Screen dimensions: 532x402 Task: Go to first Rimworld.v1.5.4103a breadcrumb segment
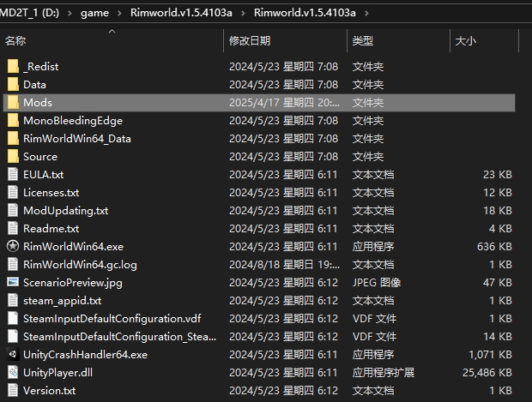[x=181, y=13]
